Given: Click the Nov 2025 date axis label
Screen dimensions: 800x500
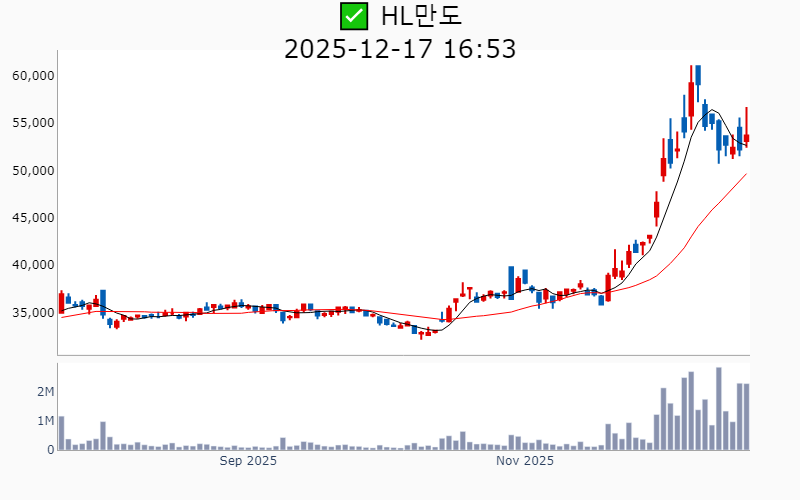Looking at the screenshot, I should point(525,461).
